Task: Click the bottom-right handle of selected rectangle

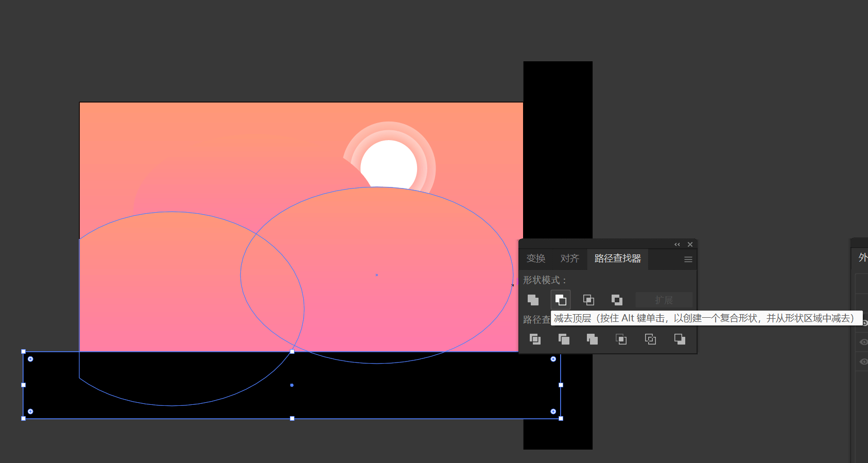Action: (x=561, y=419)
